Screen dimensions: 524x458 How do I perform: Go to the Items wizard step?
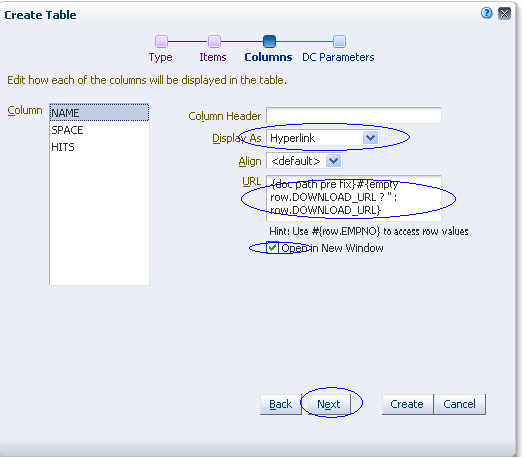(213, 57)
